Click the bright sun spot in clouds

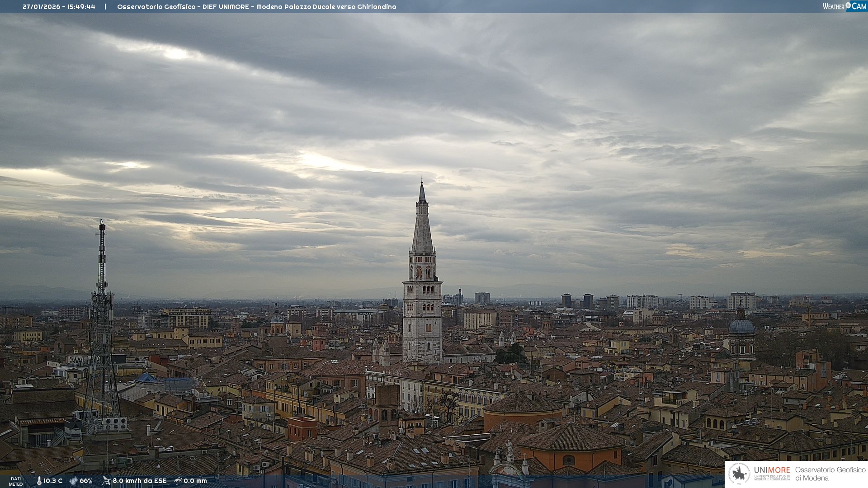coord(175,54)
